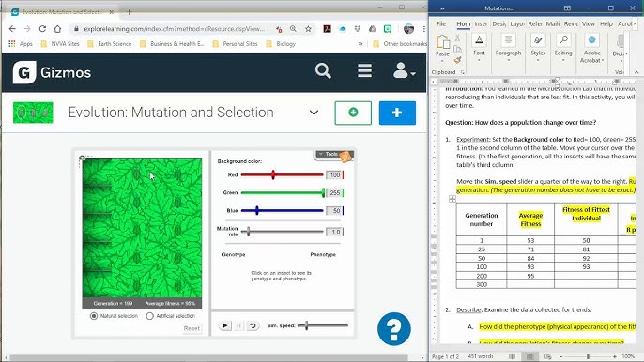
Task: Open the blue question mark help button
Action: pos(394,329)
